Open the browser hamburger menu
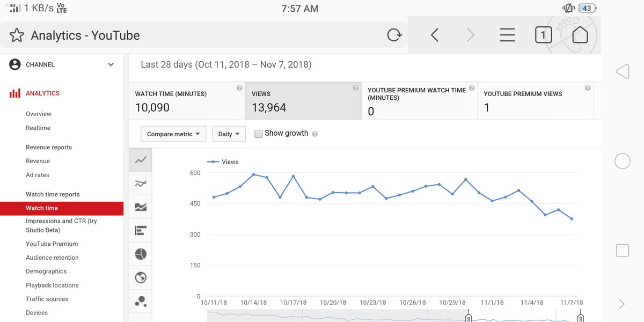 tap(507, 35)
